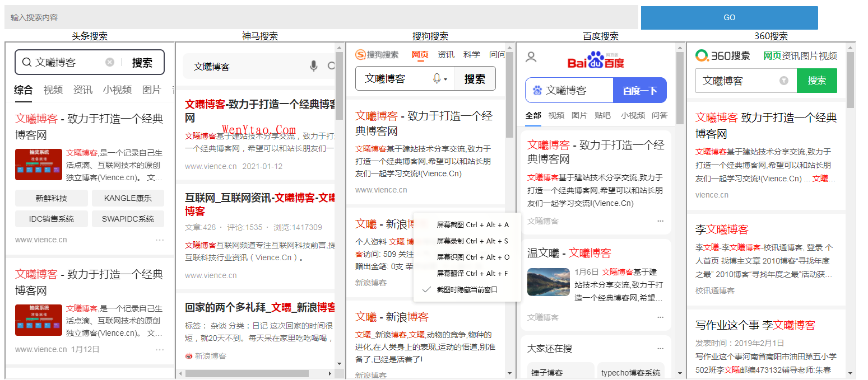The height and width of the screenshot is (380, 868).
Task: Click the left arrow of Shenma horizontal scrollbar
Action: [x=180, y=373]
